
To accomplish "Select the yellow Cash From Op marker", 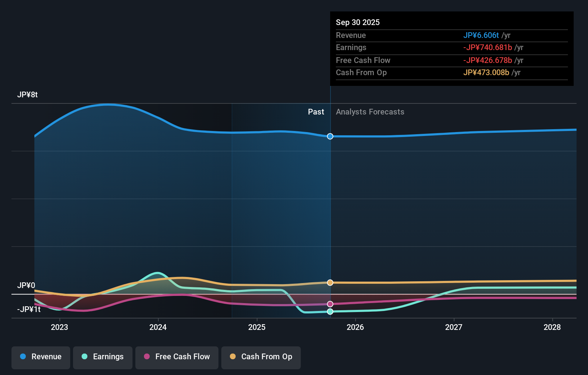I will pyautogui.click(x=330, y=282).
